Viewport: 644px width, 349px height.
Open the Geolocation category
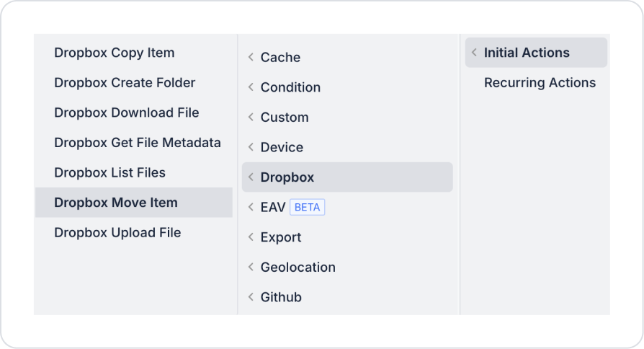click(347, 268)
